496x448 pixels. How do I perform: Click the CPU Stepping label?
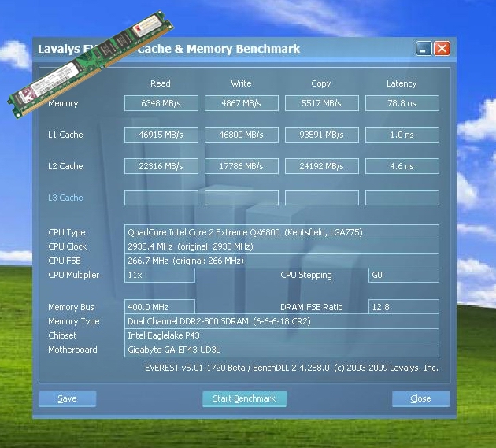point(306,275)
